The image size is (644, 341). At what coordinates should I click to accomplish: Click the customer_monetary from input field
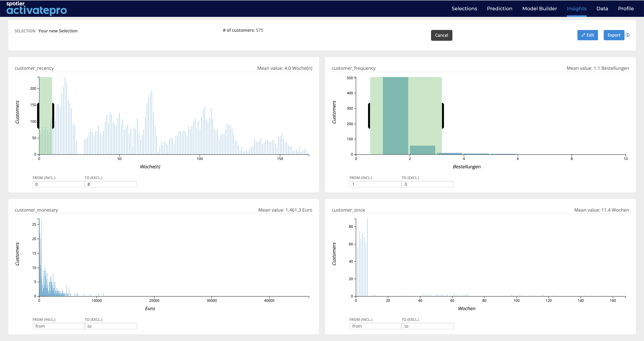click(x=58, y=326)
